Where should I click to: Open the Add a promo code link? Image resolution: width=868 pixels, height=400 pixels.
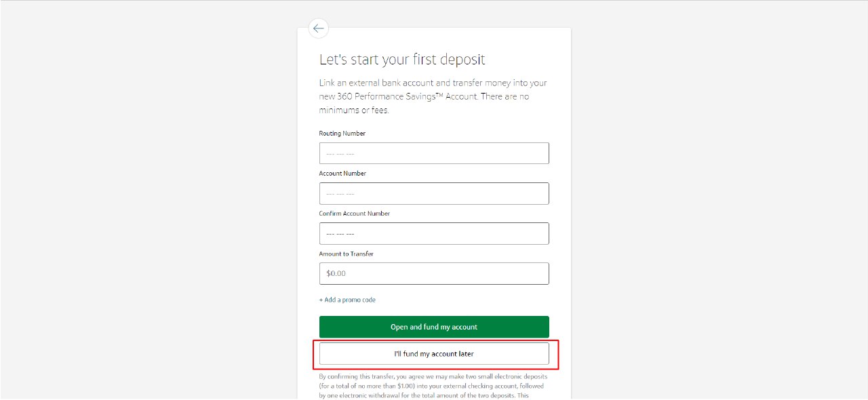[x=349, y=300]
